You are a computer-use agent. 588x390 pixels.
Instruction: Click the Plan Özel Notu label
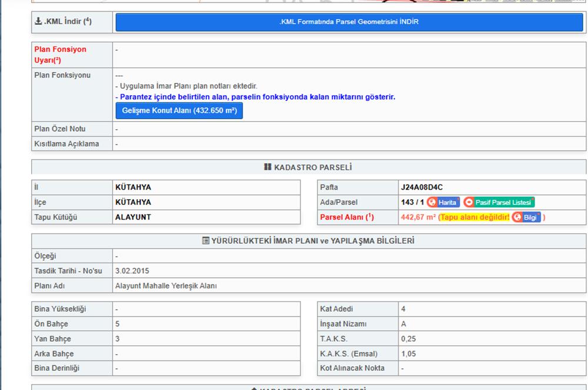pyautogui.click(x=60, y=129)
